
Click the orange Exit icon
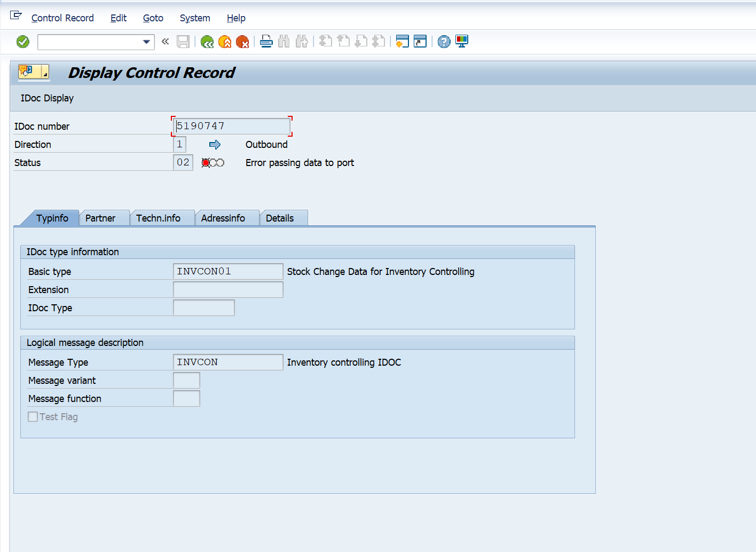click(x=225, y=42)
